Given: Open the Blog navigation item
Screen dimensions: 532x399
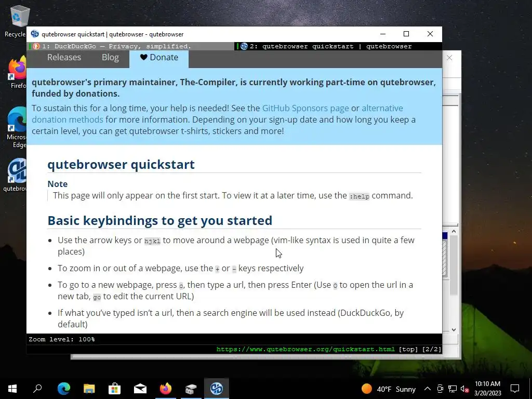Looking at the screenshot, I should tap(110, 57).
